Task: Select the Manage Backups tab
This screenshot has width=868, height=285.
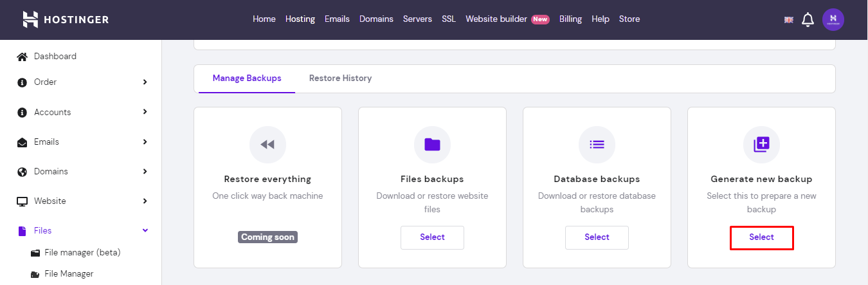Action: click(247, 78)
